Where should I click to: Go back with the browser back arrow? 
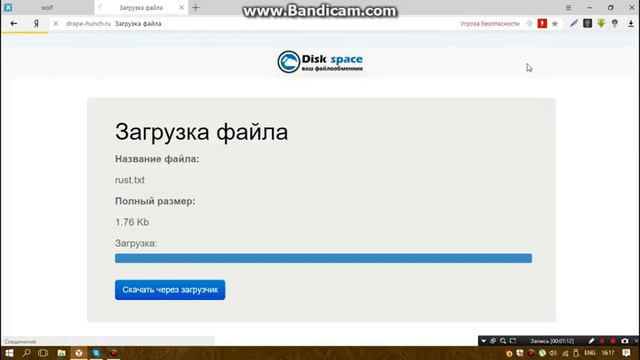13,23
